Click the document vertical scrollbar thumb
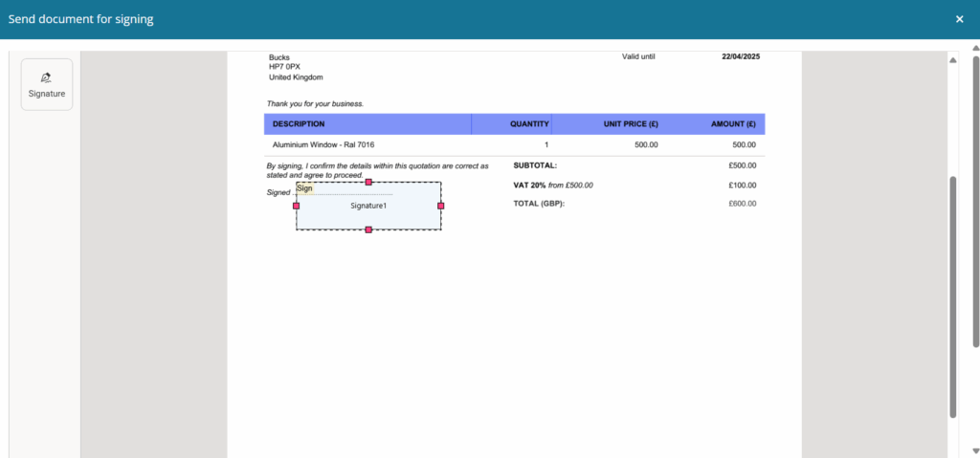 [952, 296]
